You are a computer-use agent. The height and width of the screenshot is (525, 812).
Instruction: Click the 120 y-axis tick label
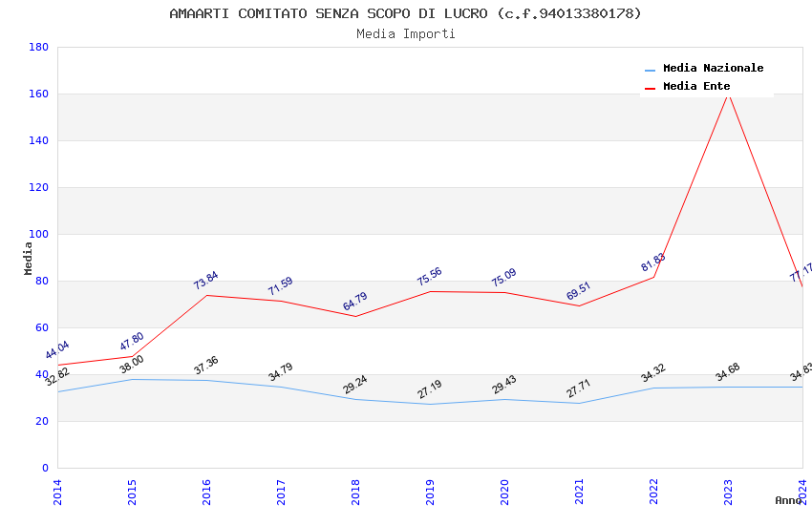39,187
